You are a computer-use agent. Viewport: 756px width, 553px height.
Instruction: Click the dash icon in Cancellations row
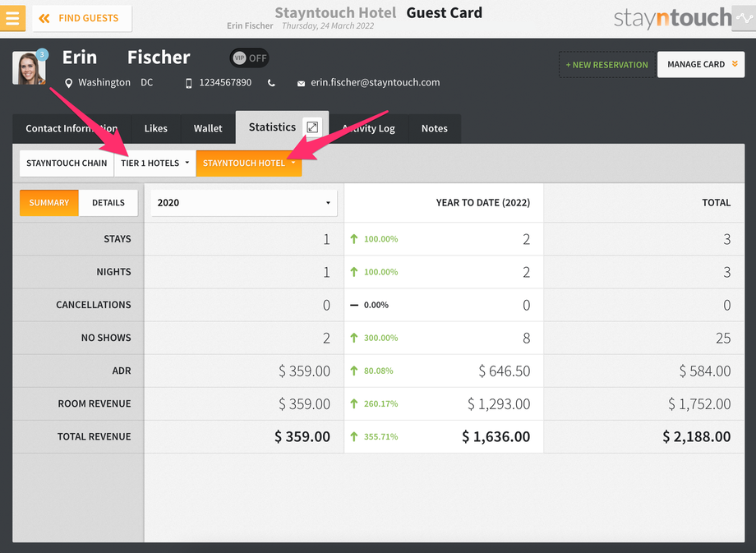click(x=354, y=305)
